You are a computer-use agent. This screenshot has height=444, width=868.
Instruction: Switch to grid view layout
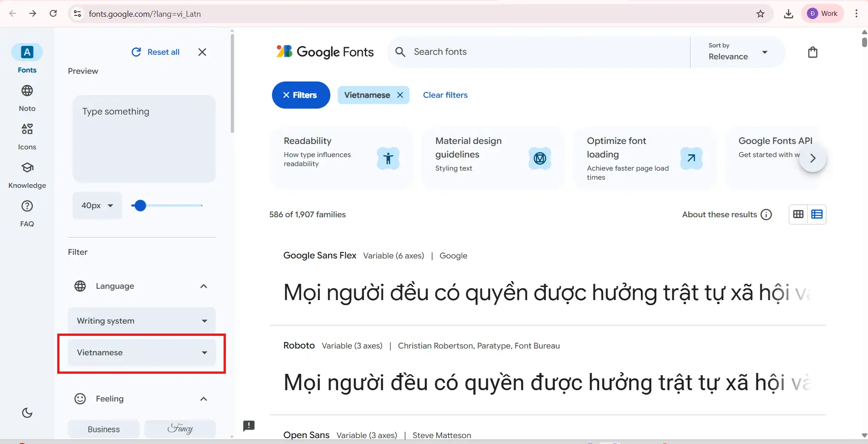(798, 215)
